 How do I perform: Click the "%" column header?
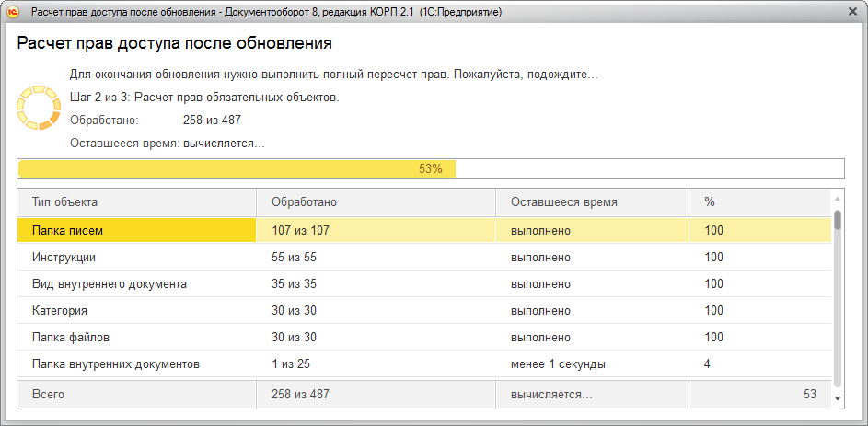[x=758, y=202]
